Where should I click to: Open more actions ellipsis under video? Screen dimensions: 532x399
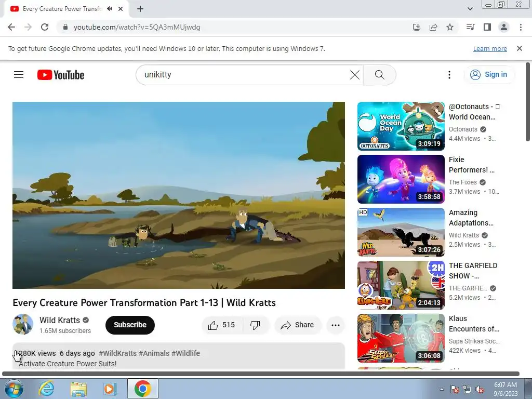click(x=335, y=325)
